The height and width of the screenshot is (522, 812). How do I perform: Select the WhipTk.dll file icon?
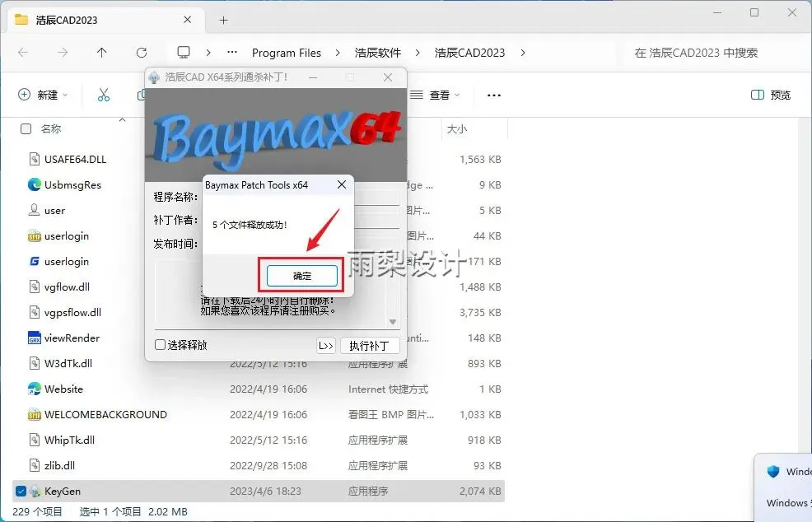coord(35,440)
